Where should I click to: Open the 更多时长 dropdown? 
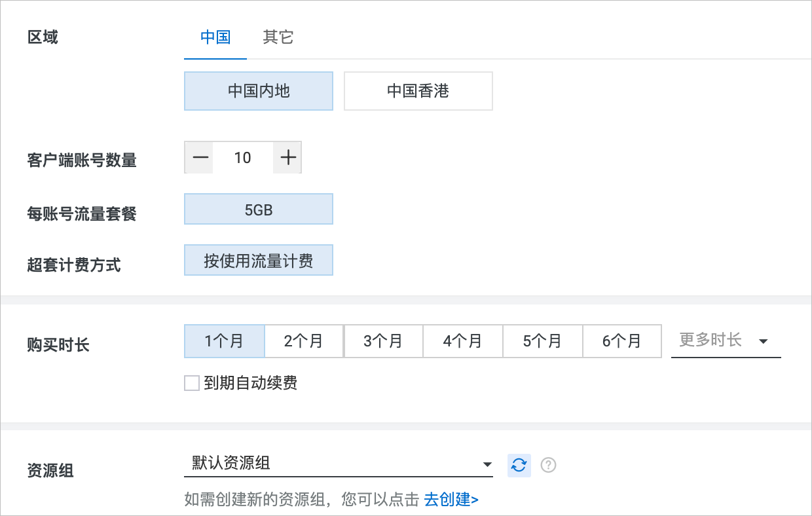tap(726, 341)
